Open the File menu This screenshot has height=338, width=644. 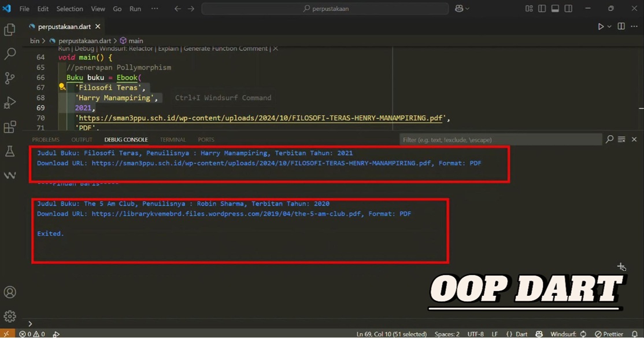point(24,9)
